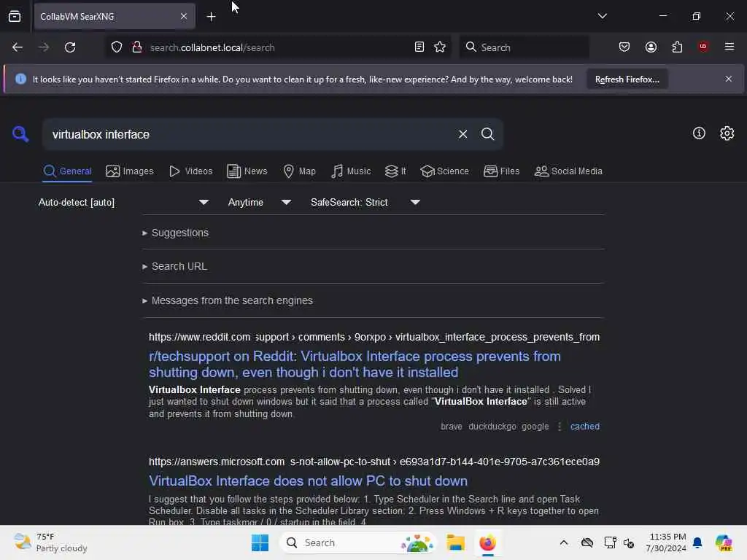This screenshot has width=747, height=560.
Task: Switch to Images category
Action: click(130, 171)
